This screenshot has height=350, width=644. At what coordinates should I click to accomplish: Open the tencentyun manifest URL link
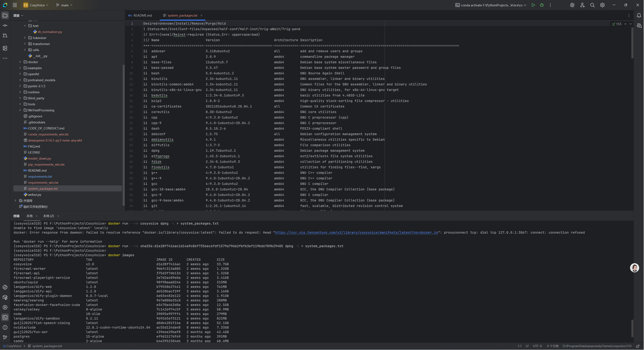coord(356,232)
